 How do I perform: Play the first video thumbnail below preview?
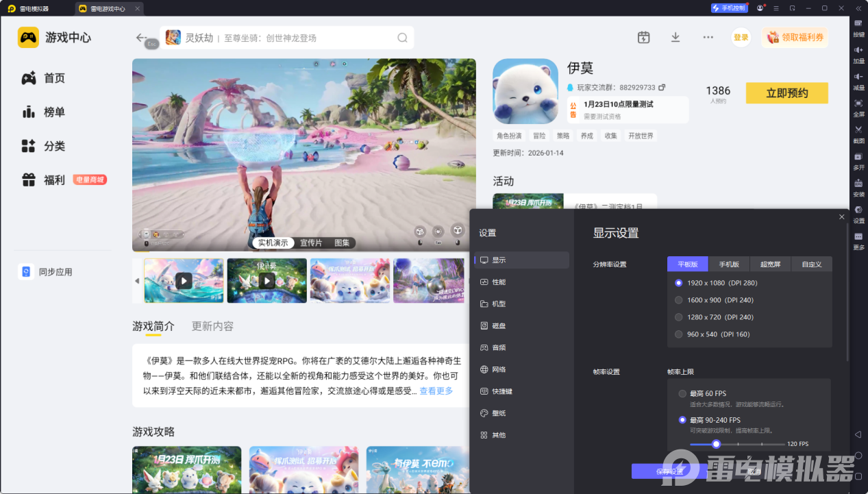tap(184, 281)
